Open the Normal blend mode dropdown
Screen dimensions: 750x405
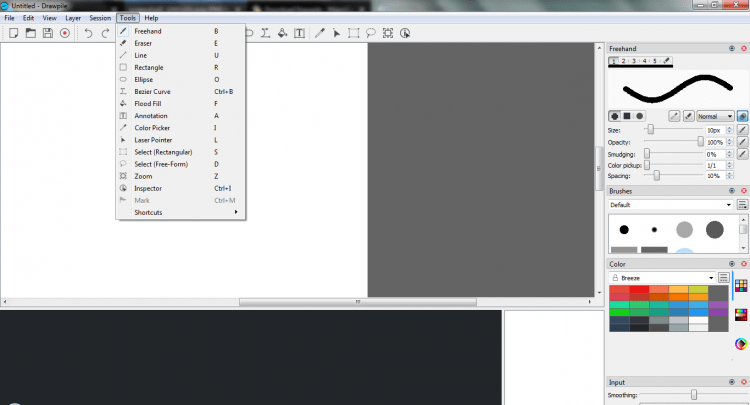(x=716, y=116)
